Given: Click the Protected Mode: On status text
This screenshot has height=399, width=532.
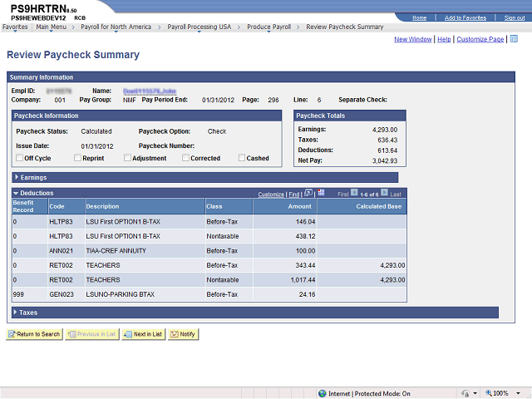Looking at the screenshot, I should pos(382,393).
